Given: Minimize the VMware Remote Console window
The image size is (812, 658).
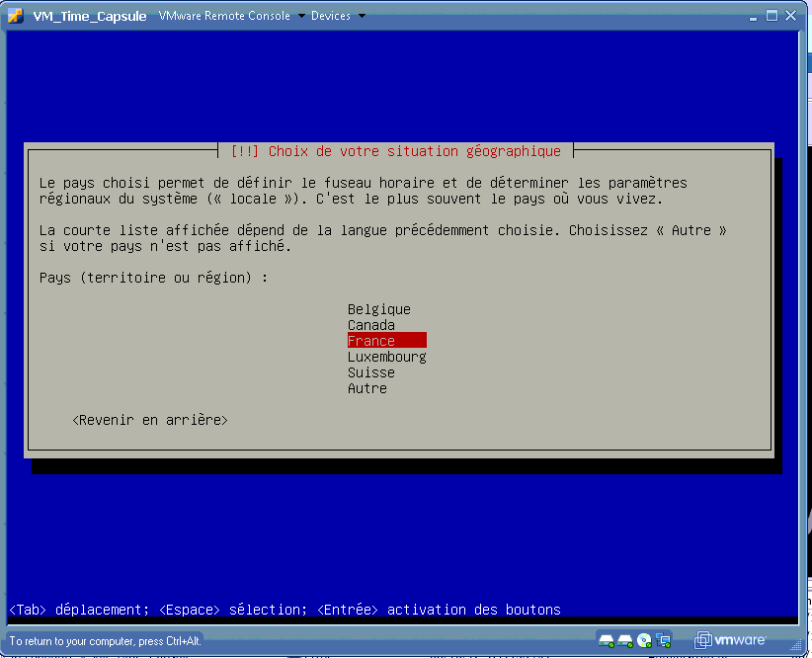Looking at the screenshot, I should [753, 17].
